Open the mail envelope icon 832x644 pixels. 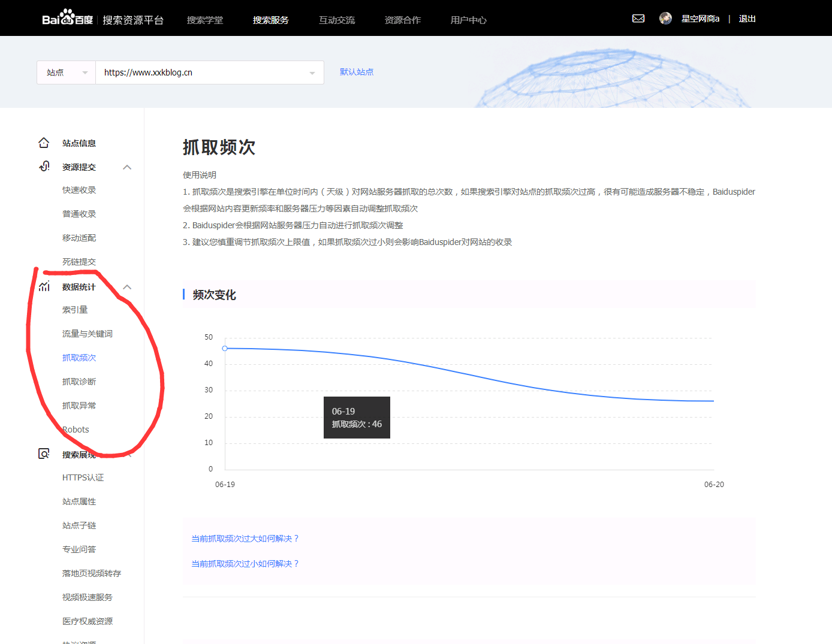(x=638, y=19)
